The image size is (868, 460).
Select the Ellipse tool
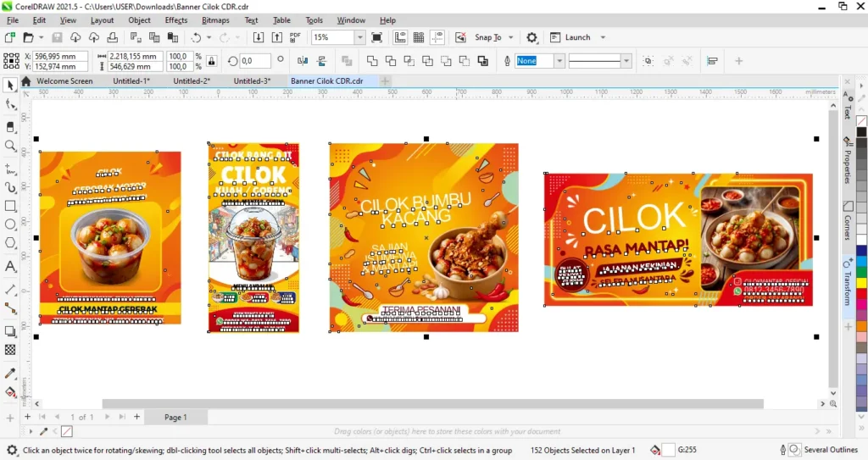coord(10,224)
